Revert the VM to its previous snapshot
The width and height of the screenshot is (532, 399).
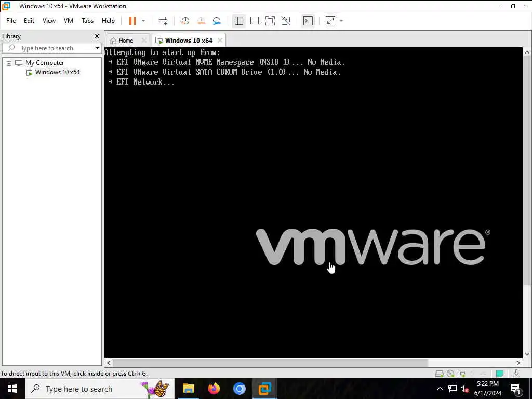coord(201,21)
